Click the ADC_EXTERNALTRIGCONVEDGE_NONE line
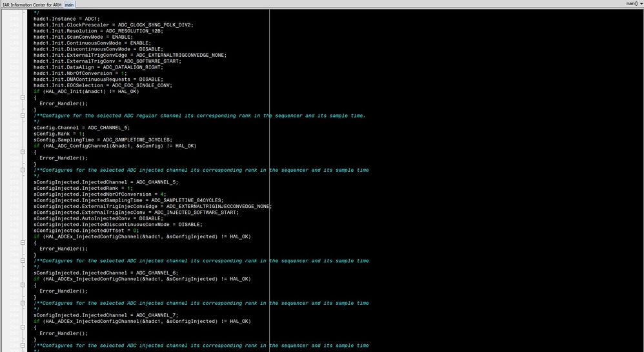The image size is (644, 352). (x=130, y=55)
